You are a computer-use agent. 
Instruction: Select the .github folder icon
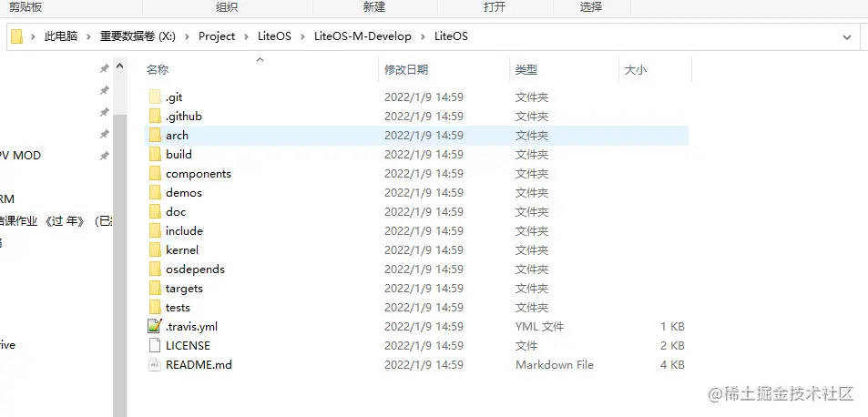click(155, 117)
